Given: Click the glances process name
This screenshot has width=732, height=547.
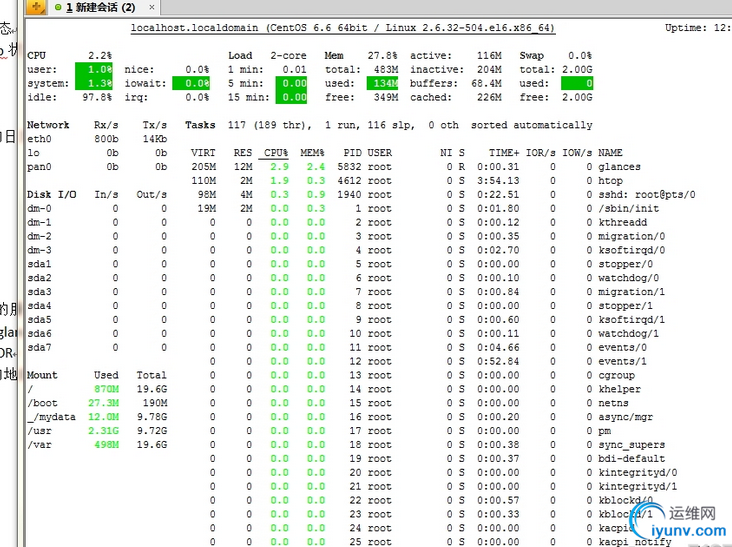Looking at the screenshot, I should point(619,167).
